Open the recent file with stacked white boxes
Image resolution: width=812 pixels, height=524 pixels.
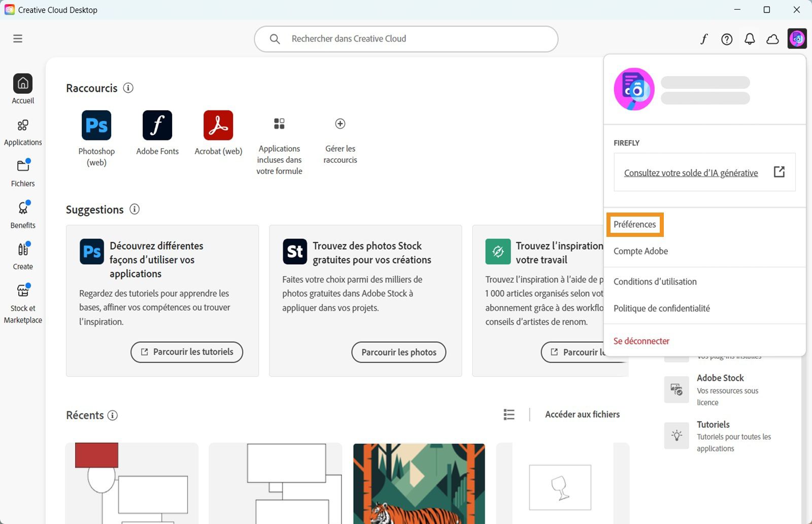click(x=276, y=483)
